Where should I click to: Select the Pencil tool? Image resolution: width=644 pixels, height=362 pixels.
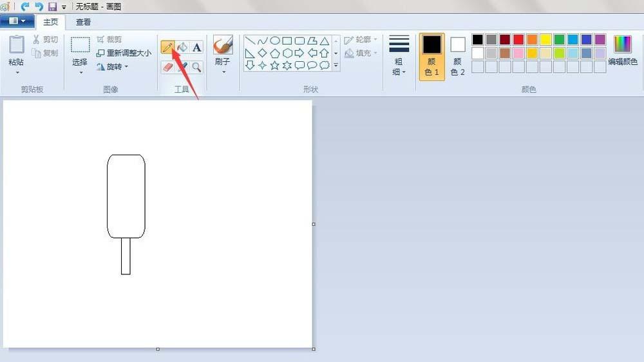point(167,47)
